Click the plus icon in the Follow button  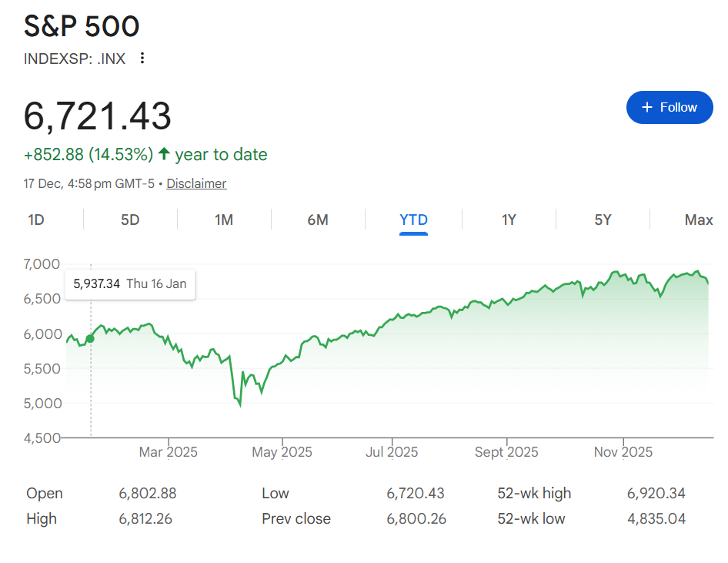tap(646, 107)
